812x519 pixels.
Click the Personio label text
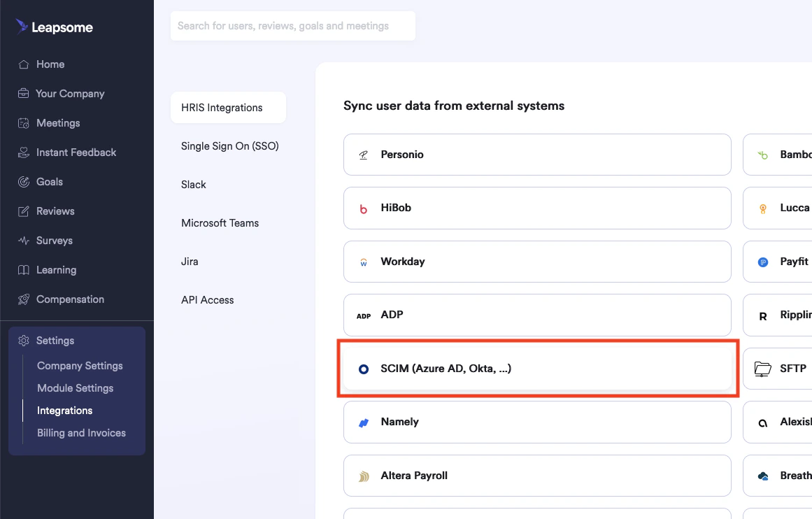[402, 155]
